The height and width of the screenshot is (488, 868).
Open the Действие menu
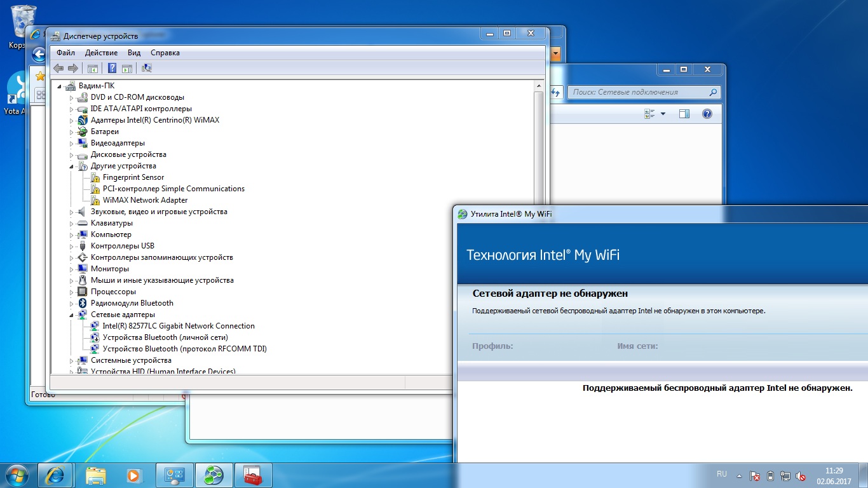tap(101, 53)
